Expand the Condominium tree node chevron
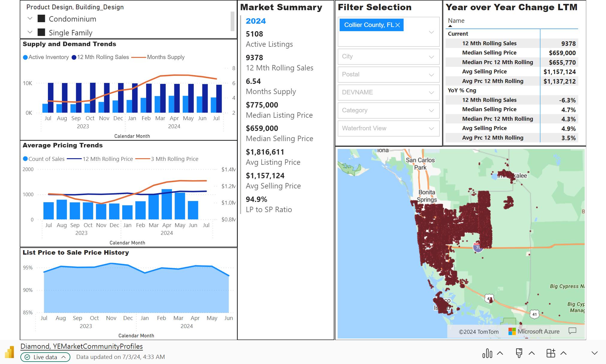Viewport: 606px width, 364px height. tap(30, 19)
